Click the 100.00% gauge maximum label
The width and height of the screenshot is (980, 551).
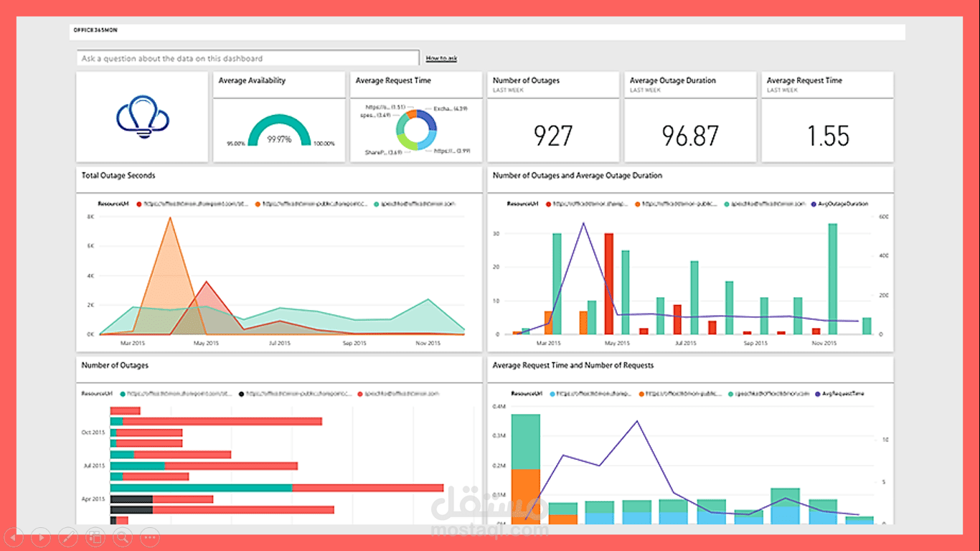coord(324,144)
